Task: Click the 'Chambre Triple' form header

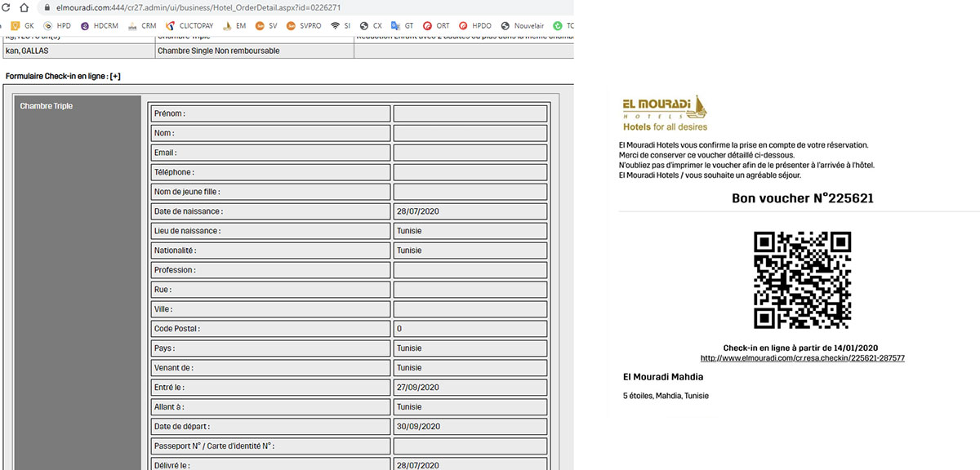Action: [47, 106]
